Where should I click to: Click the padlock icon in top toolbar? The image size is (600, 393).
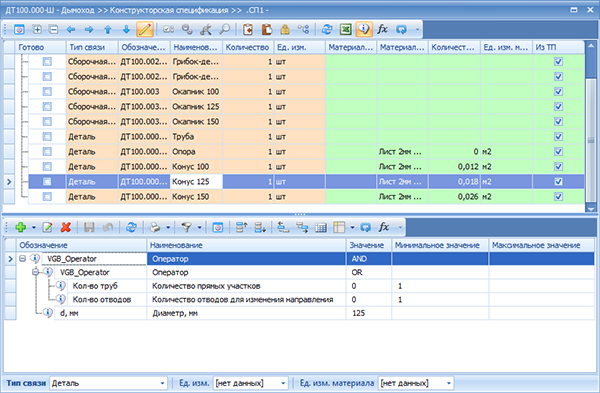(285, 29)
